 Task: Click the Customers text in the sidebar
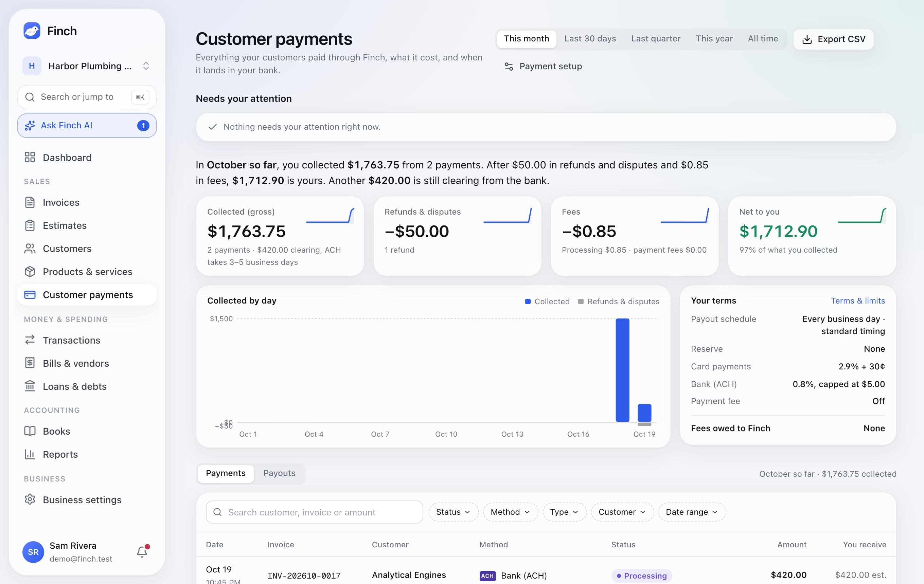tap(67, 249)
